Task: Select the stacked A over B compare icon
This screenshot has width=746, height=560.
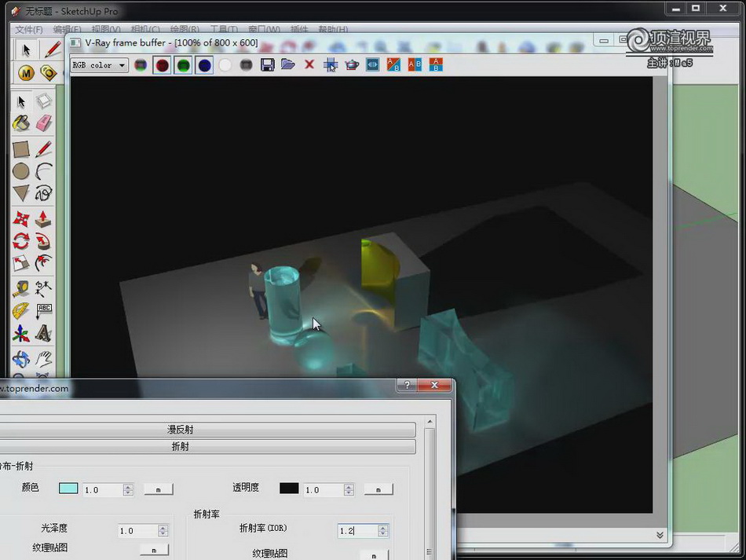Action: 436,64
